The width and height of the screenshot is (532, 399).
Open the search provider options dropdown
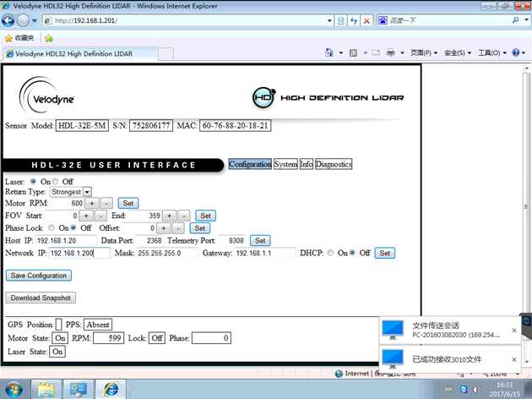pyautogui.click(x=527, y=20)
